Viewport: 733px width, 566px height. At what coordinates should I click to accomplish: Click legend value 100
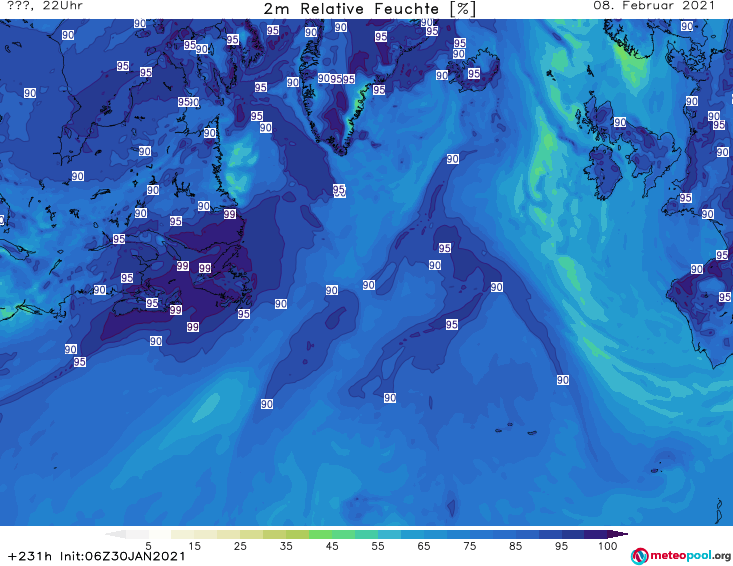click(608, 546)
